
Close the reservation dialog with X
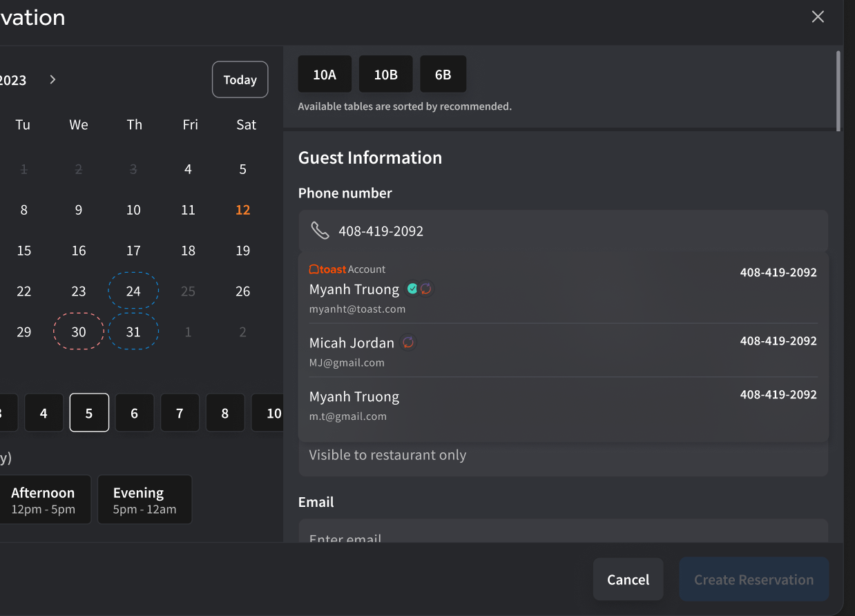click(818, 17)
